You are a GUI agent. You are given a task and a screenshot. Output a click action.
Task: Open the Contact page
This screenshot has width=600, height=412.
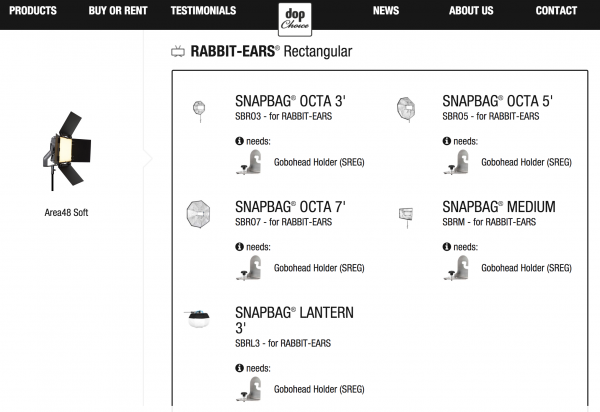pos(556,11)
